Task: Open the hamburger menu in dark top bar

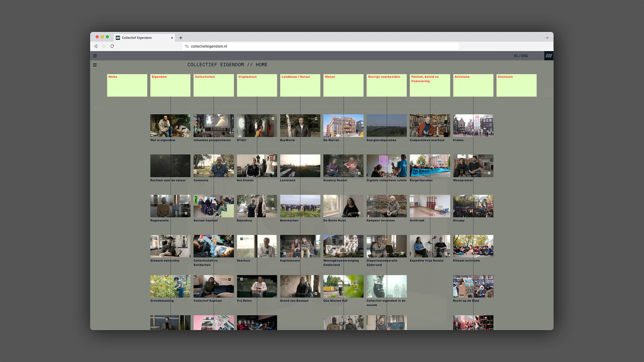Action: (x=95, y=56)
